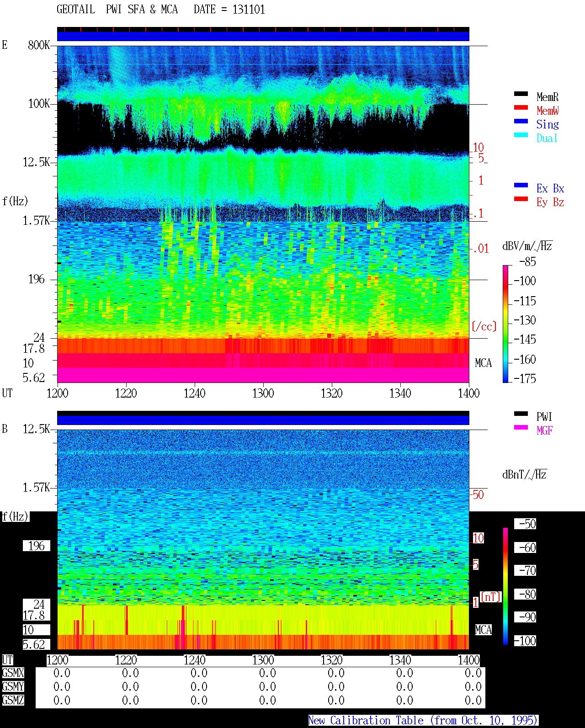Click the dBnT color scale bar
This screenshot has height=728, width=585.
click(x=505, y=586)
